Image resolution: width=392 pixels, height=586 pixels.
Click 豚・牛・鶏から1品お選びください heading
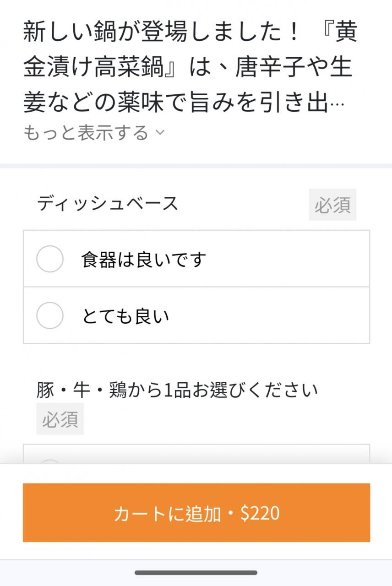tap(177, 390)
